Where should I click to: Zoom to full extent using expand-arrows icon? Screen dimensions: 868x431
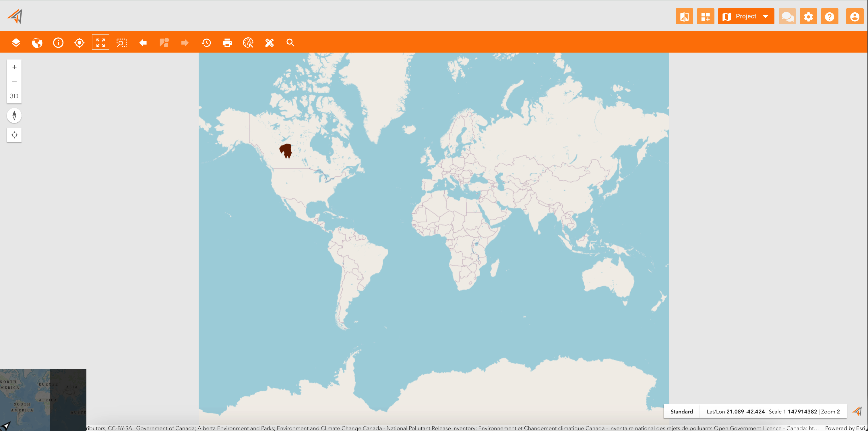click(100, 43)
